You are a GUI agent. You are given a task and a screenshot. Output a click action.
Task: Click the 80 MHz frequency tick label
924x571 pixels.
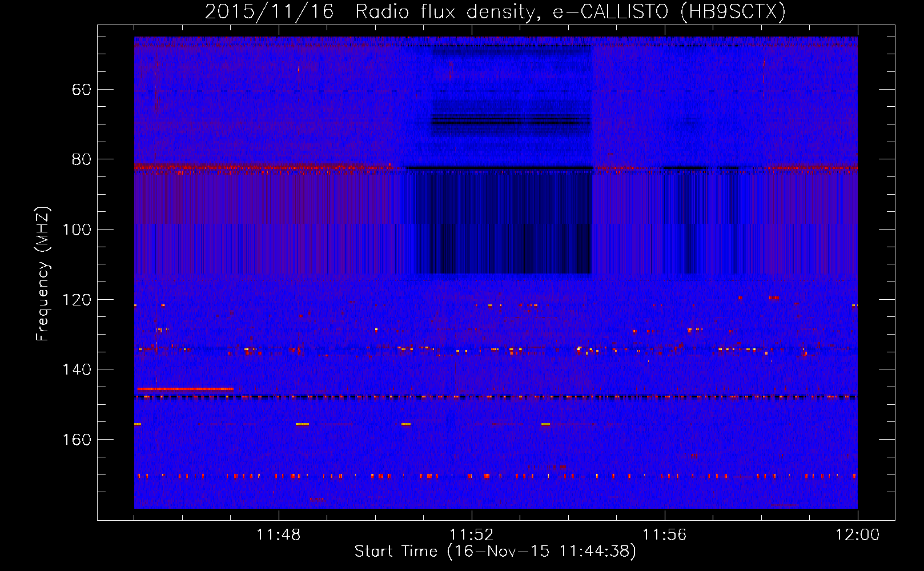[82, 159]
